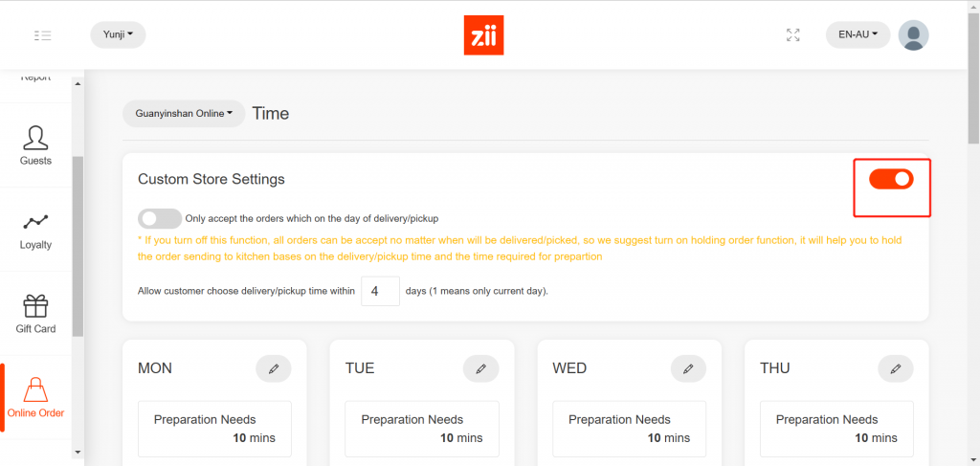980x466 pixels.
Task: Enable only same-day orders toggle
Action: point(159,218)
